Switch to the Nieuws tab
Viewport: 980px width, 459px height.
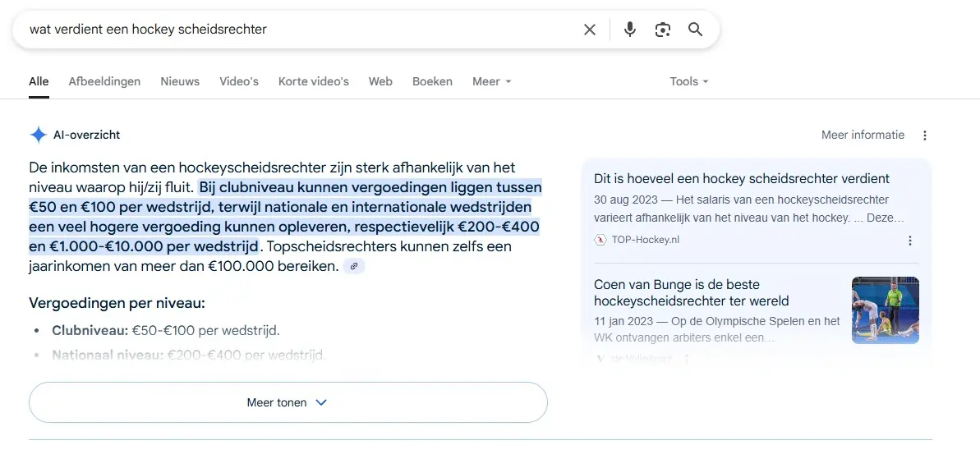(180, 81)
